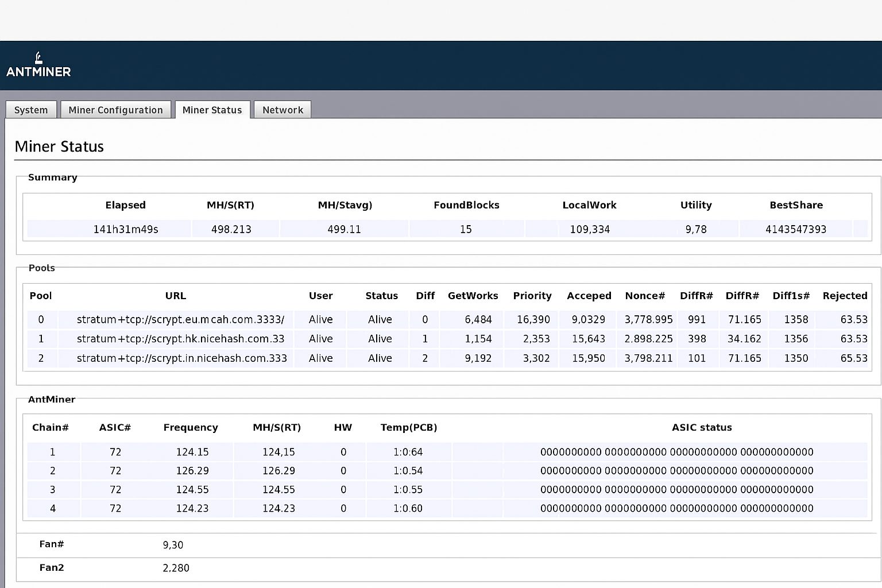Click chain 4 temperature value 1:0.60

coord(408,508)
